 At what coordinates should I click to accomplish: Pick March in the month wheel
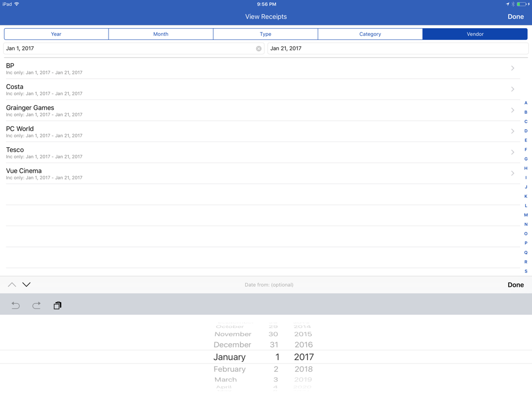point(226,380)
